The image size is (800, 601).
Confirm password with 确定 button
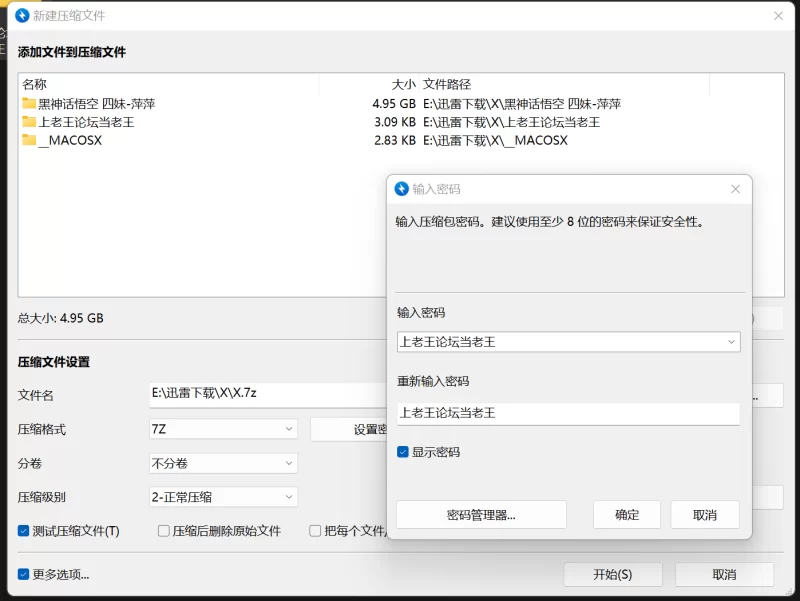[627, 515]
